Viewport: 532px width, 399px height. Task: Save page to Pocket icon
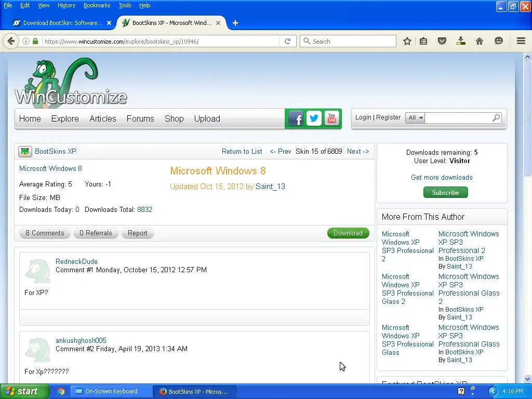442,42
